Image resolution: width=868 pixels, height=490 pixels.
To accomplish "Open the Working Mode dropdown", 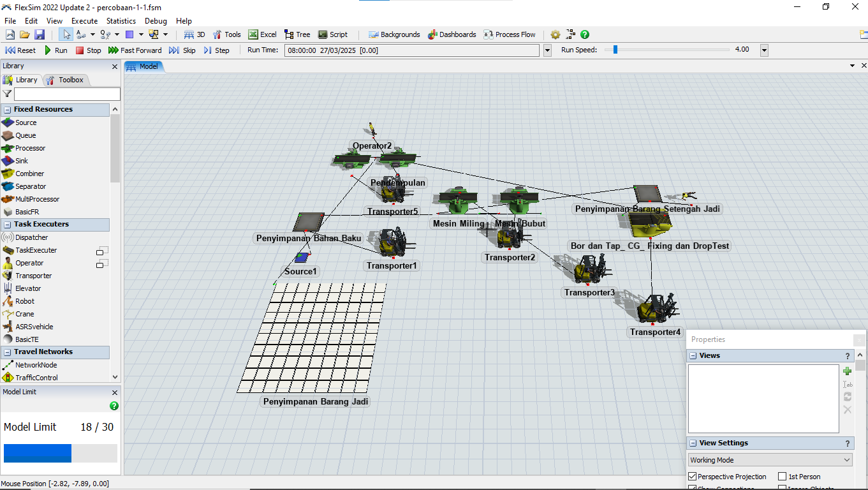I will pyautogui.click(x=770, y=460).
